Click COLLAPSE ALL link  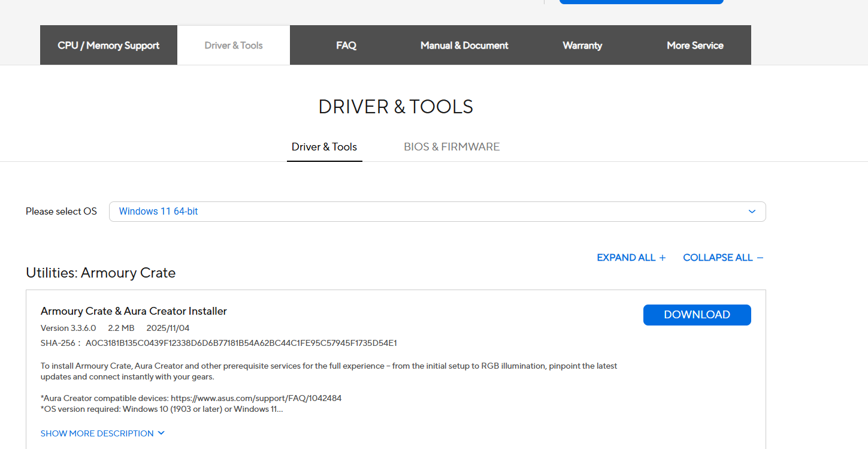point(723,258)
